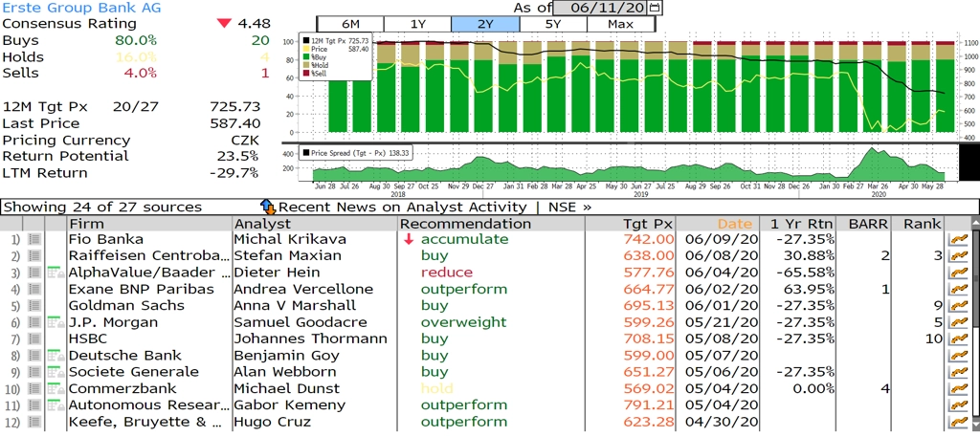The width and height of the screenshot is (980, 437).
Task: Open document list icon for HSBC row
Action: tap(34, 339)
